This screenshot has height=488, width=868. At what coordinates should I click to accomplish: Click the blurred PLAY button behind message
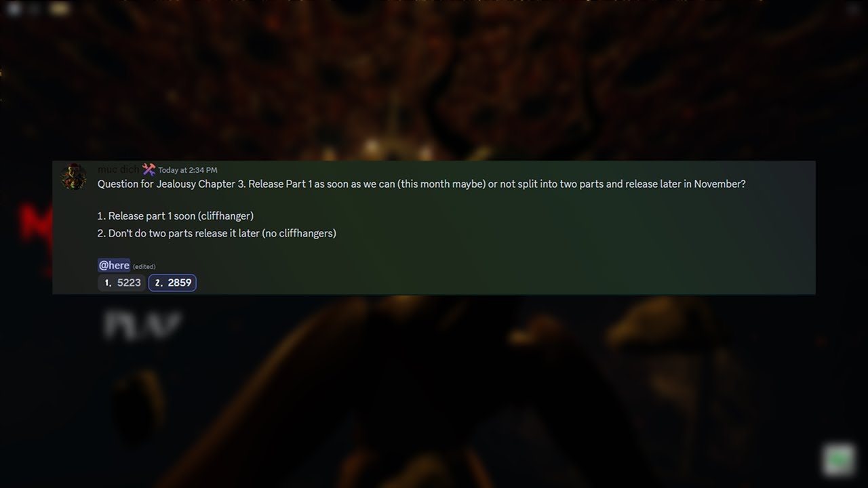coord(142,326)
